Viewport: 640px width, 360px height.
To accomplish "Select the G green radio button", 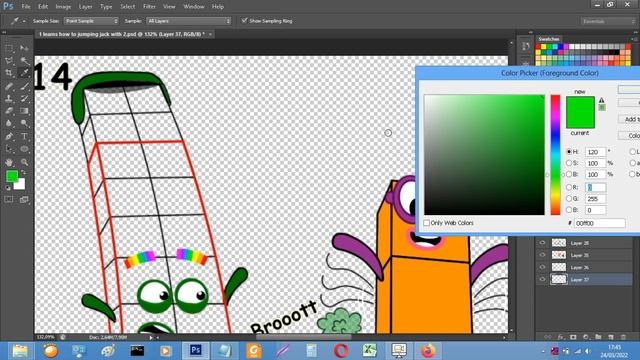I will [x=569, y=198].
